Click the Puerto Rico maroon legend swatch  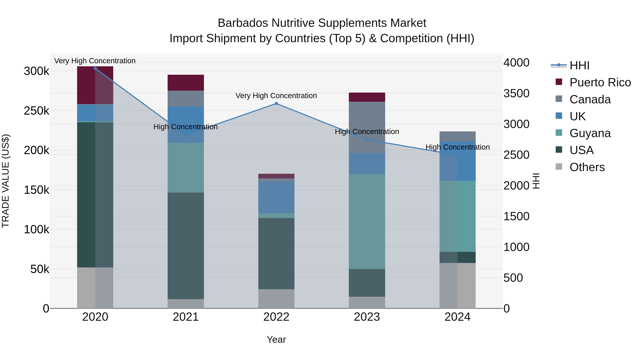point(559,82)
